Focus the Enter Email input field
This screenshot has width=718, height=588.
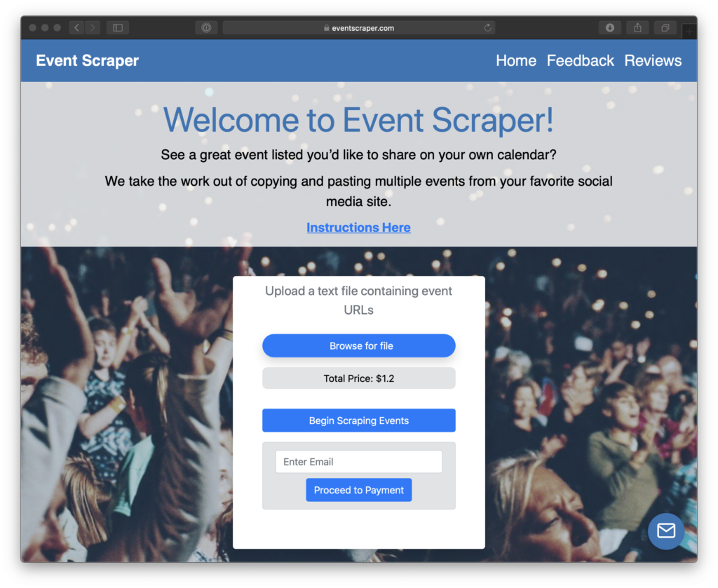point(359,462)
